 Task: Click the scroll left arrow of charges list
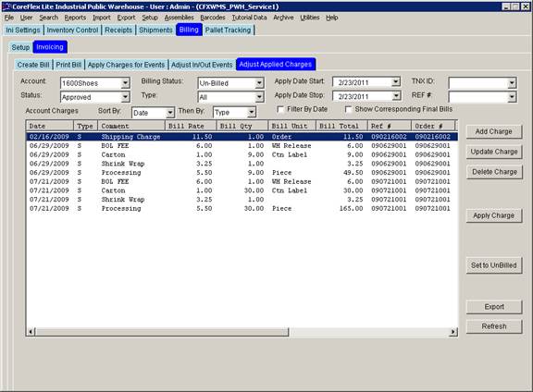click(31, 332)
